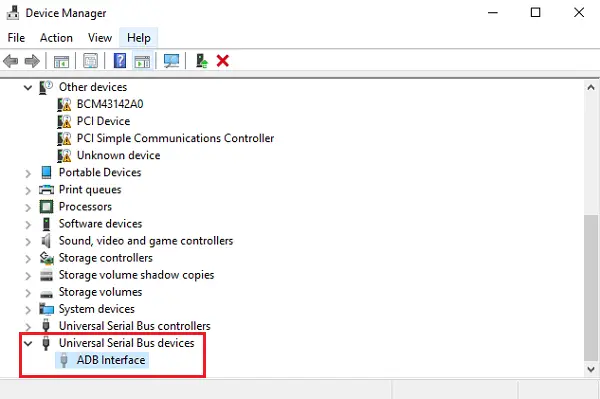Click the Storage controllers icon

(x=47, y=258)
